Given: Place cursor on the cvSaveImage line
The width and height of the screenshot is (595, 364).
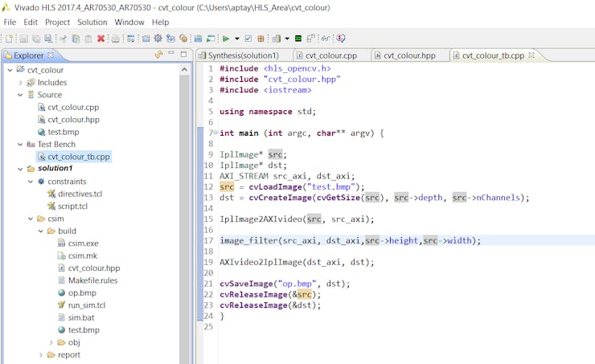Looking at the screenshot, I should pos(285,284).
